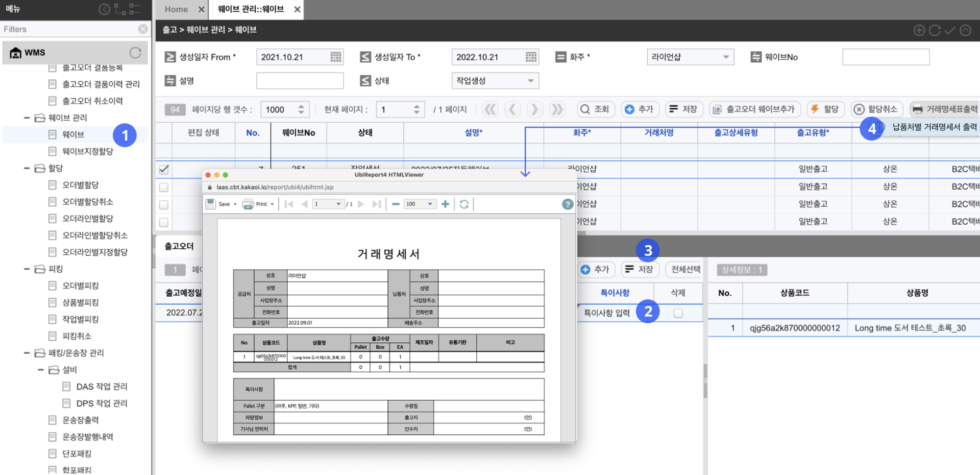Click the 웨이브No input field

(x=885, y=57)
